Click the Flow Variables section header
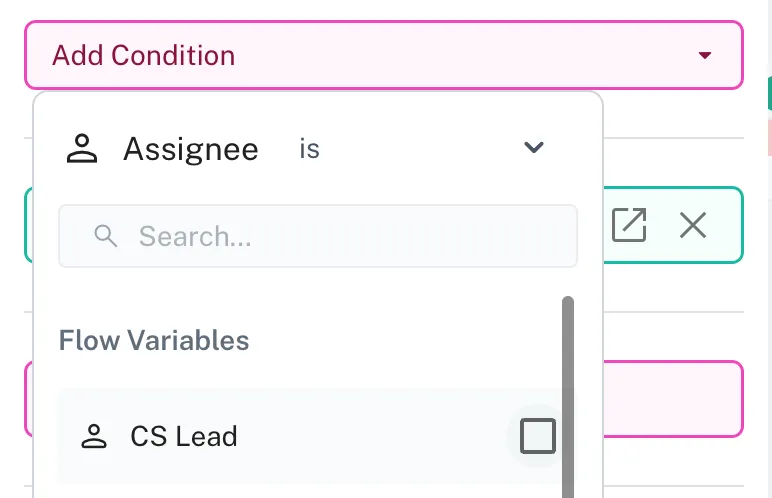 (154, 340)
